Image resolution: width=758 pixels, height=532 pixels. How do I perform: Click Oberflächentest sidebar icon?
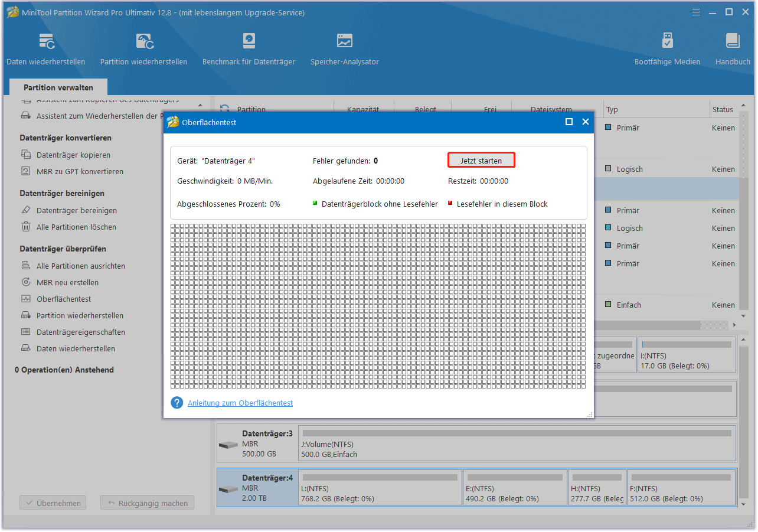(26, 299)
